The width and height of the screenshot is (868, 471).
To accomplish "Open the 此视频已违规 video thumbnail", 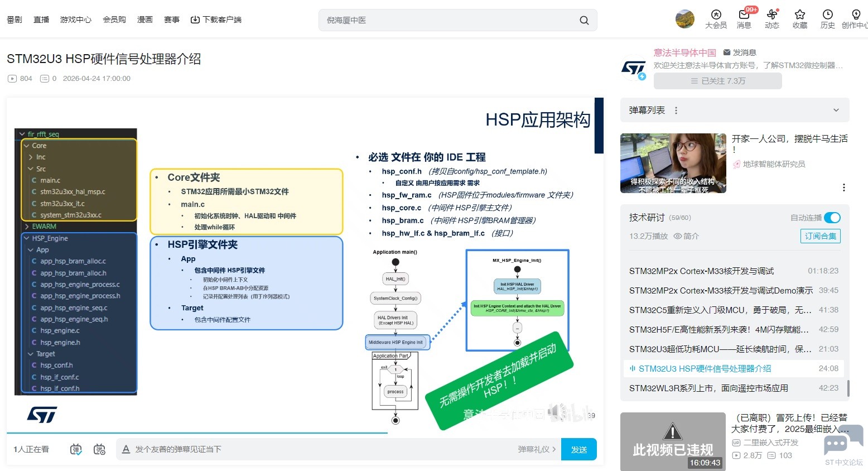I will pos(673,441).
